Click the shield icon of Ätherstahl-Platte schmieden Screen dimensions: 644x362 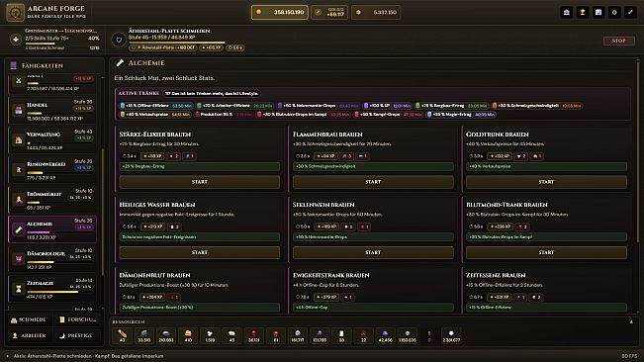click(x=119, y=40)
